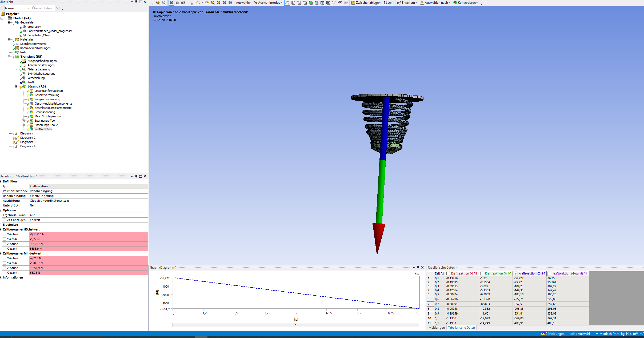This screenshot has width=644, height=338.
Task: Check Gesamt checkbox under Zeitbezogener Höchstwert
Action: (x=5, y=249)
